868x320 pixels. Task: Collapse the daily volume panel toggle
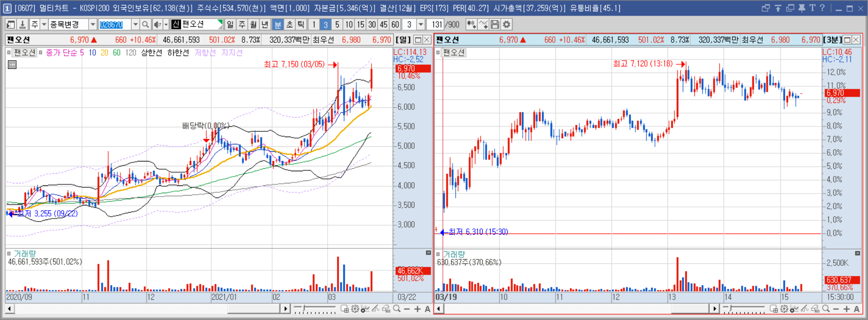(x=428, y=253)
